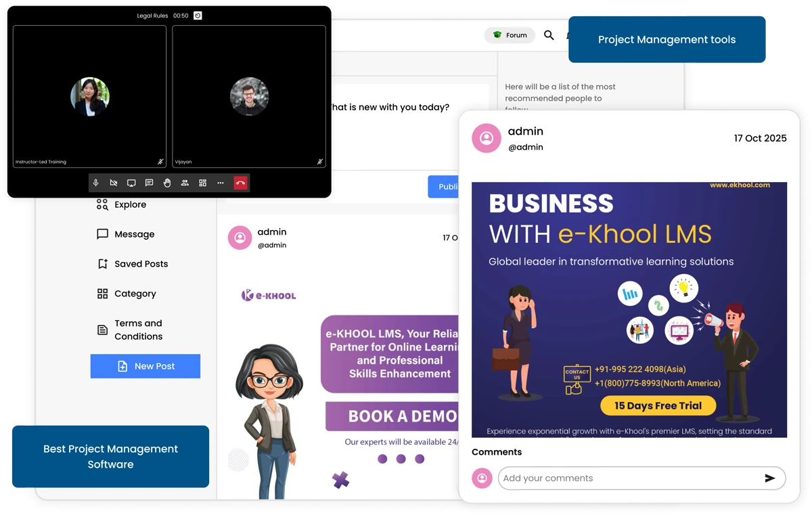
Task: Select Vijayan's participant avatar
Action: coord(249,96)
